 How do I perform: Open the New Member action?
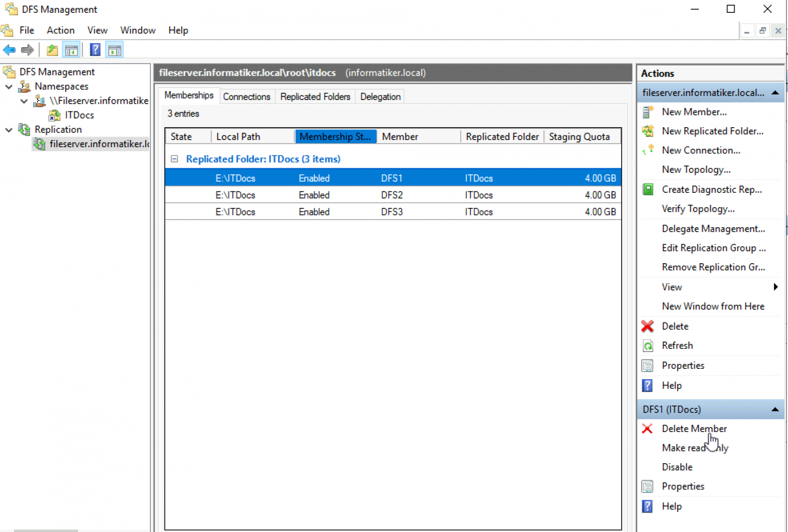click(x=695, y=112)
